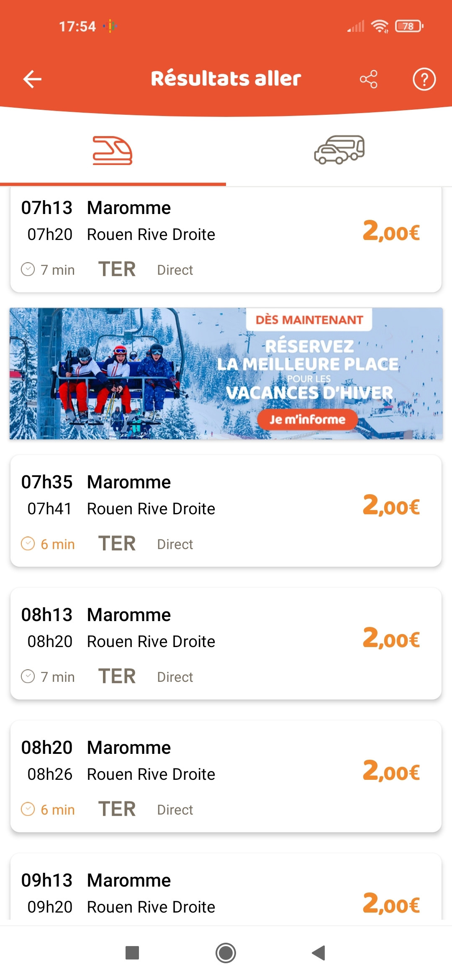Open the share icon in header
Screen dimensions: 452x980
368,79
